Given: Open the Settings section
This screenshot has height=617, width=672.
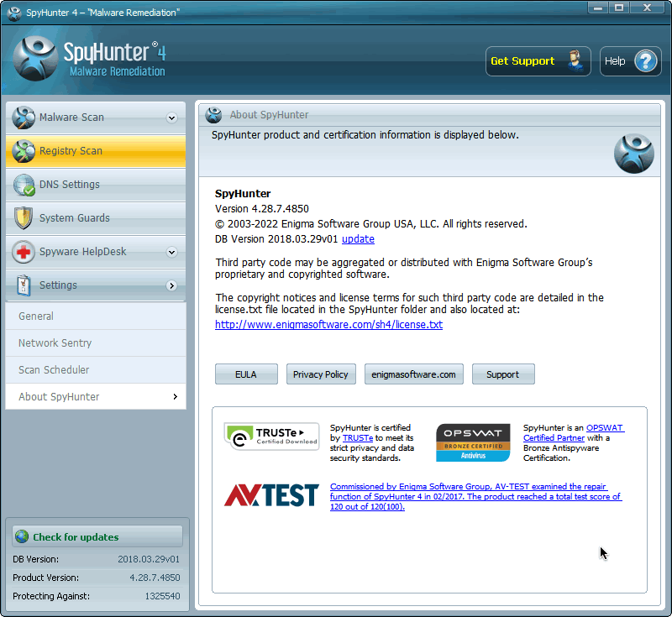Looking at the screenshot, I should click(x=96, y=285).
